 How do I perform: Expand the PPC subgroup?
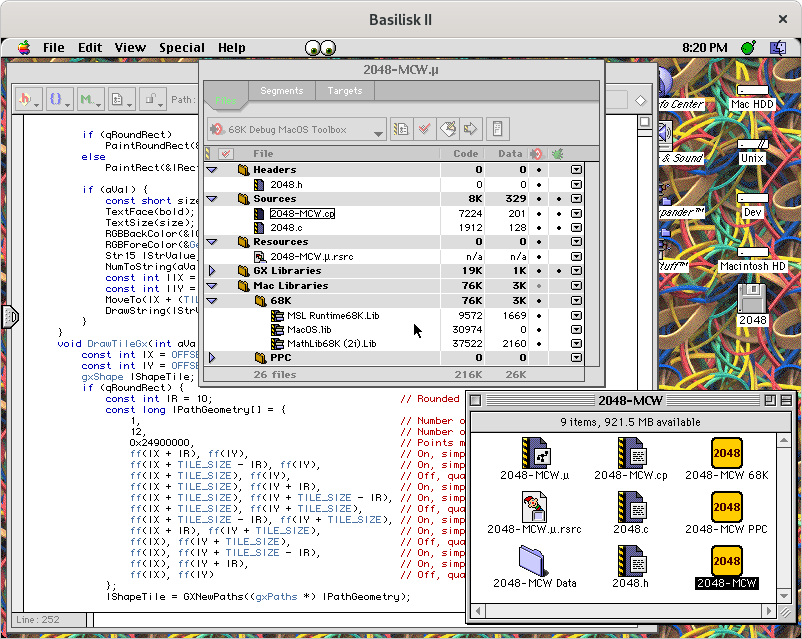pyautogui.click(x=212, y=358)
